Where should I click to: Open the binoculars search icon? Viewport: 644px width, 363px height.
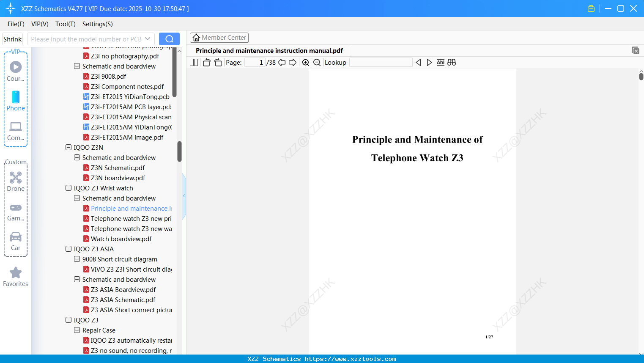click(452, 62)
